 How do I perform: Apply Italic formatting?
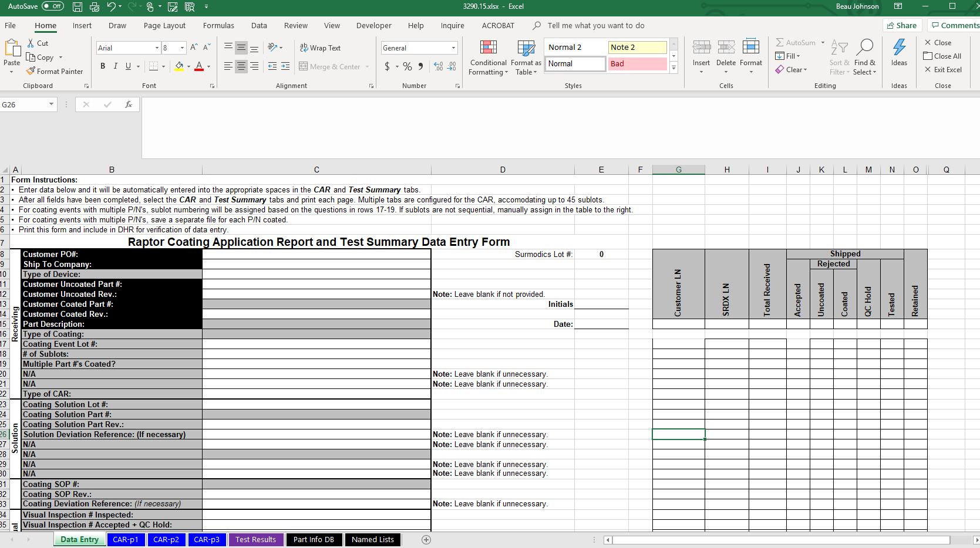coord(115,66)
